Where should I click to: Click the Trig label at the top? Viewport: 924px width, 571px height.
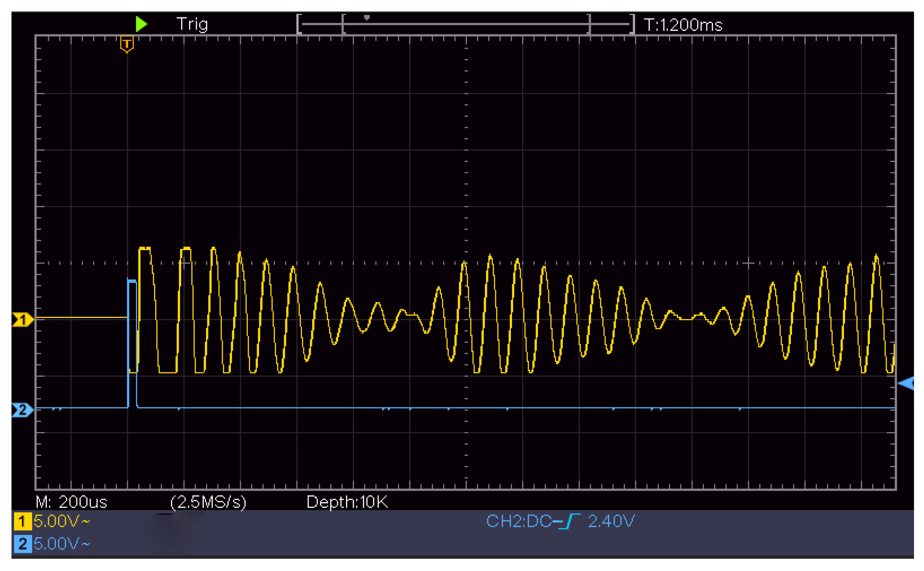(x=193, y=24)
